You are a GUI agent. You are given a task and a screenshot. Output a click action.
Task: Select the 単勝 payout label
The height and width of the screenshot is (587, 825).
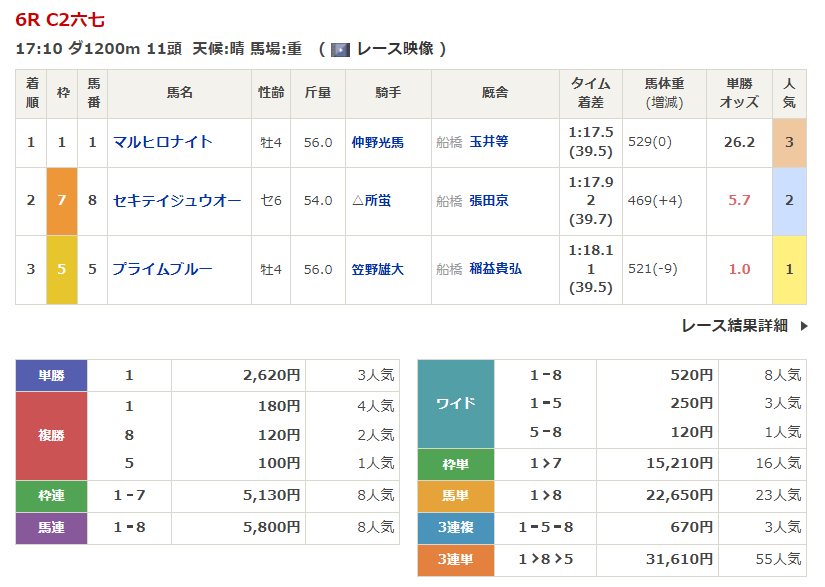[51, 376]
